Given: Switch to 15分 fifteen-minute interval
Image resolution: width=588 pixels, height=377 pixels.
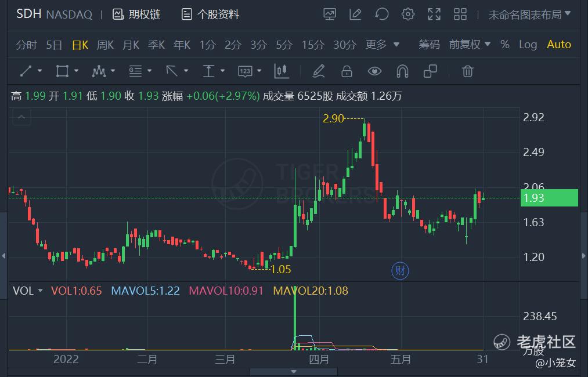Looking at the screenshot, I should point(313,45).
